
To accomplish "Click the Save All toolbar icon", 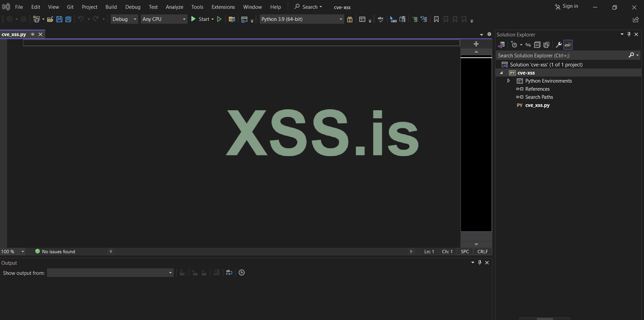I will point(68,19).
